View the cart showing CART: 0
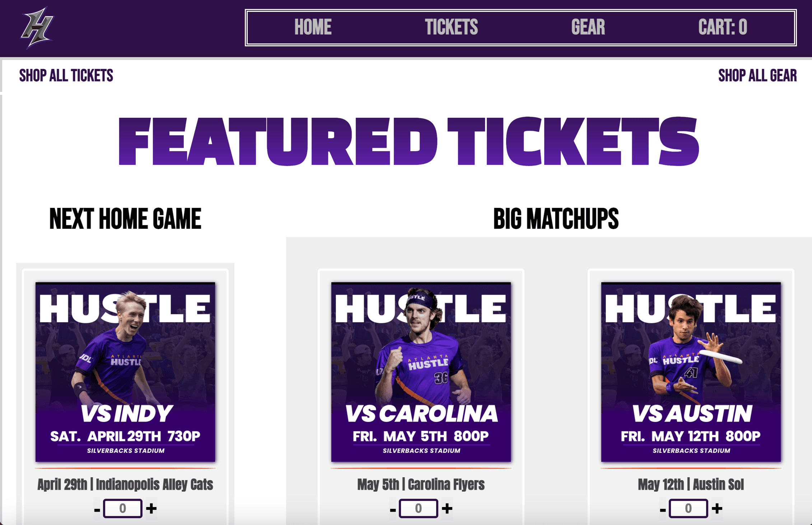Screen dimensions: 812x525 tap(723, 27)
